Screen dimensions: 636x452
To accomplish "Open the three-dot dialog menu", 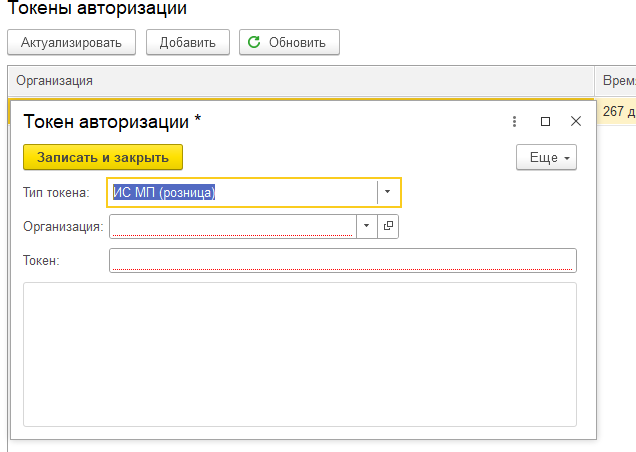I will click(x=514, y=121).
